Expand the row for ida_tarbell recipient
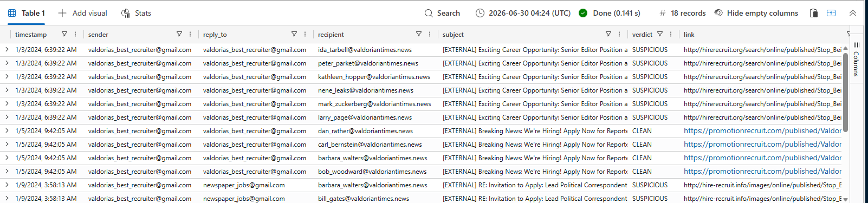 tap(7, 49)
